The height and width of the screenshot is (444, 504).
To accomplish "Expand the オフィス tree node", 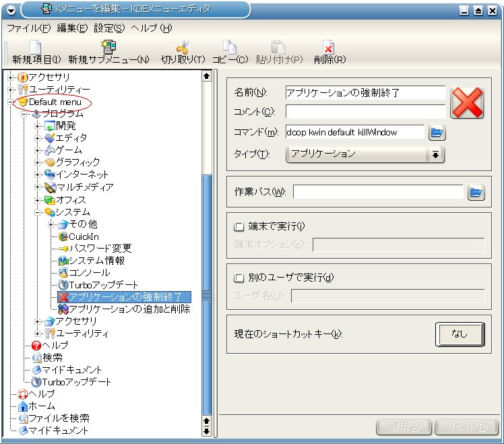I will point(37,200).
